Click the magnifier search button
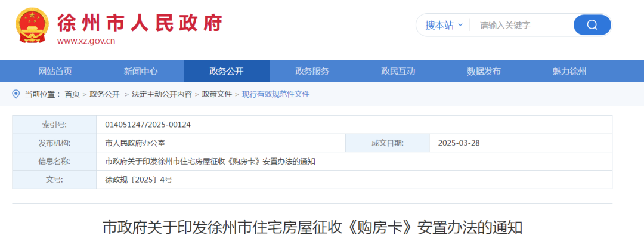 click(592, 25)
